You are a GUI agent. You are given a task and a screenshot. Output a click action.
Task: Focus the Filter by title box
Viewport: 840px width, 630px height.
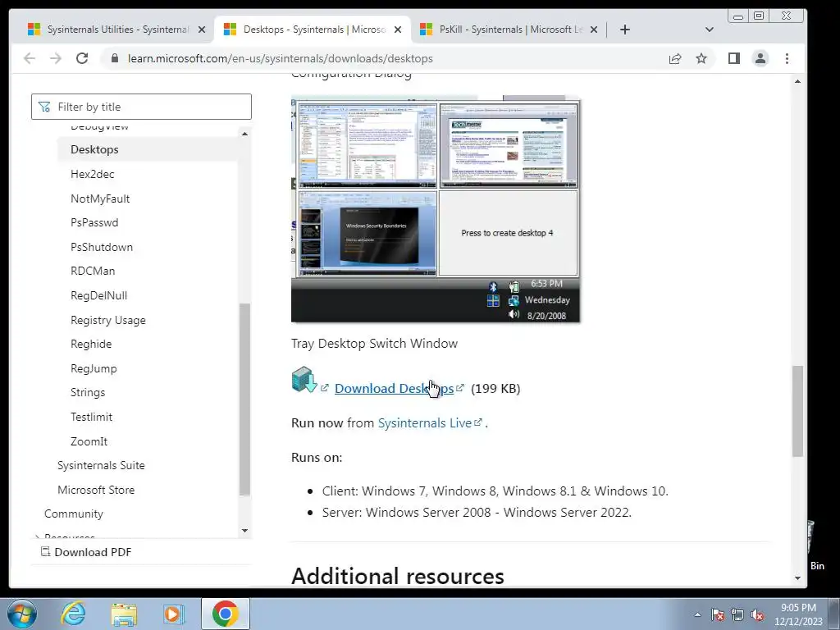(x=141, y=107)
